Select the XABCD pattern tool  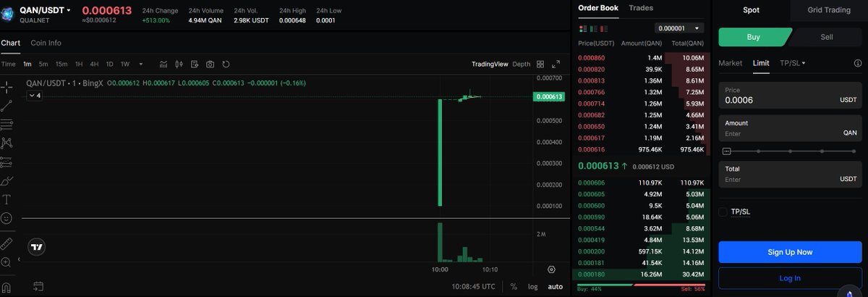pos(7,143)
